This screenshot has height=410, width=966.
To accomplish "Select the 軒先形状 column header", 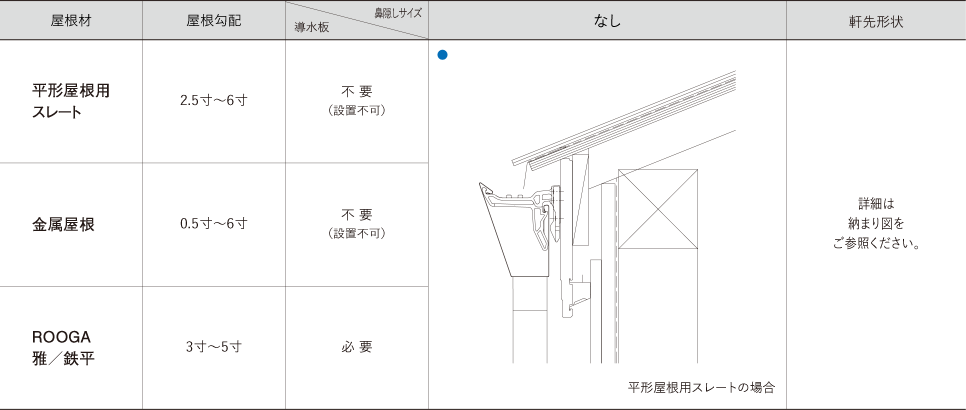I will (875, 21).
